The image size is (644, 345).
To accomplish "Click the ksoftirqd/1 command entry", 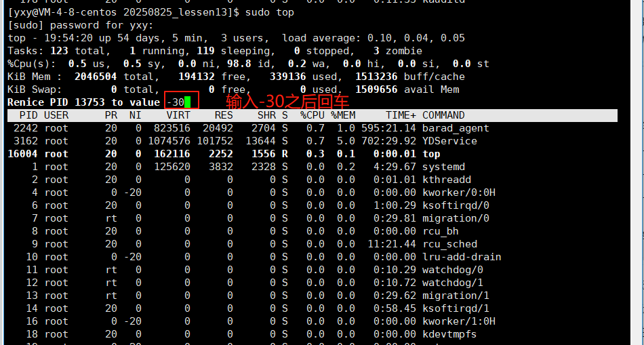I will [456, 308].
